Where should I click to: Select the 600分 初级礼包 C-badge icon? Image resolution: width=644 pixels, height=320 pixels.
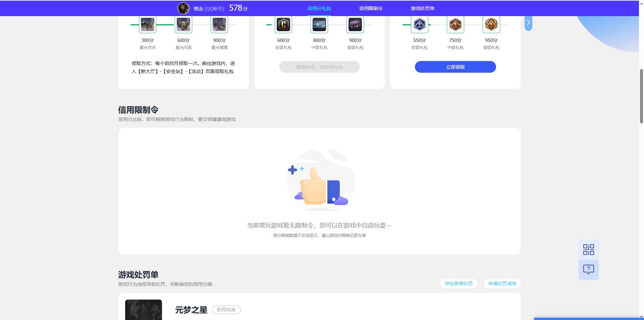pos(283,24)
